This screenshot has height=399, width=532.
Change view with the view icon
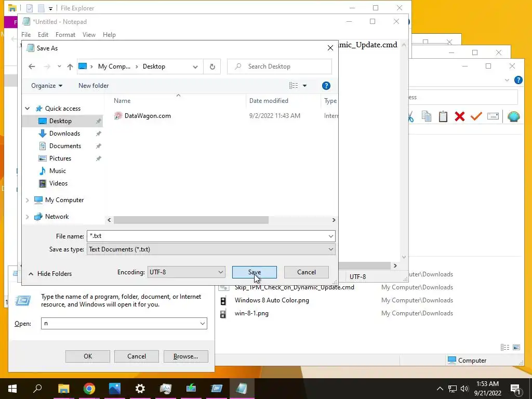tap(294, 86)
